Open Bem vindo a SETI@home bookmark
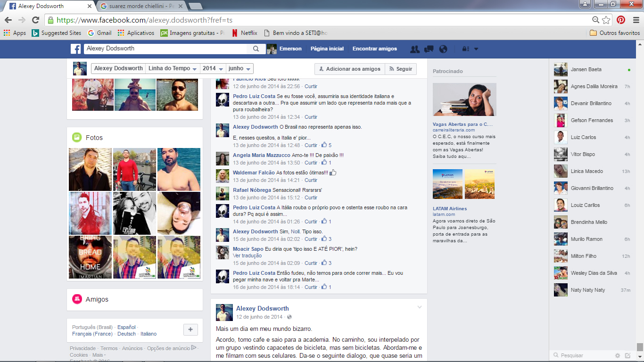 pyautogui.click(x=296, y=33)
